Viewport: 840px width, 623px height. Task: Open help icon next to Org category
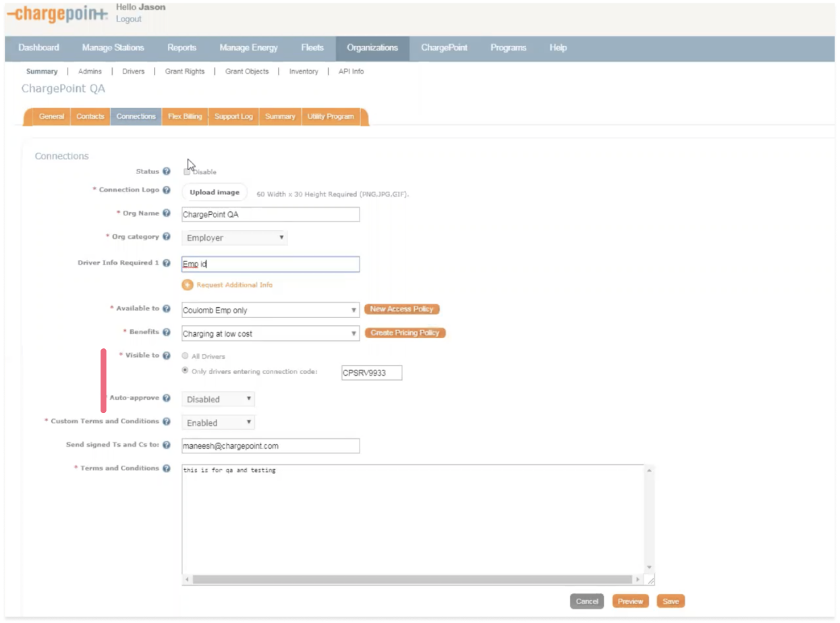coord(167,237)
